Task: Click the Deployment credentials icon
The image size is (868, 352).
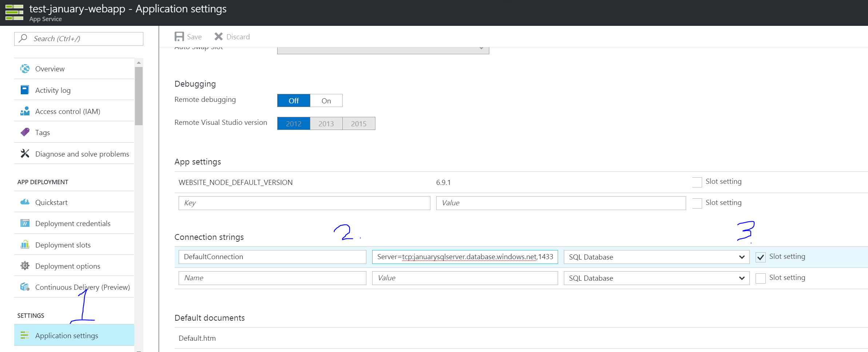Action: click(x=25, y=223)
